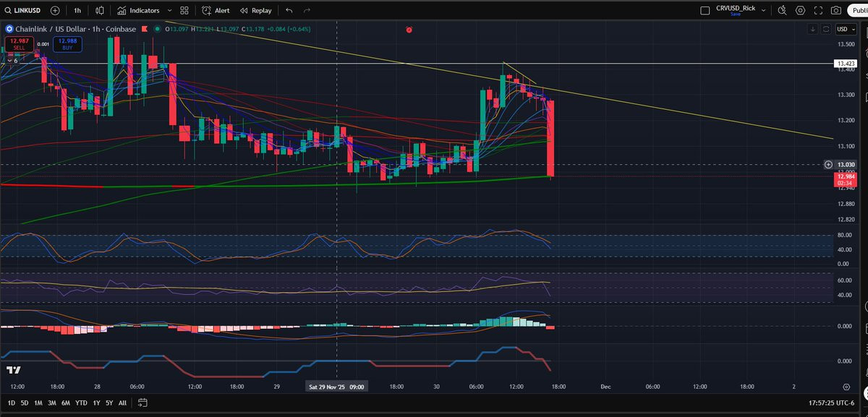Click the Dec label on time axis

click(x=605, y=387)
